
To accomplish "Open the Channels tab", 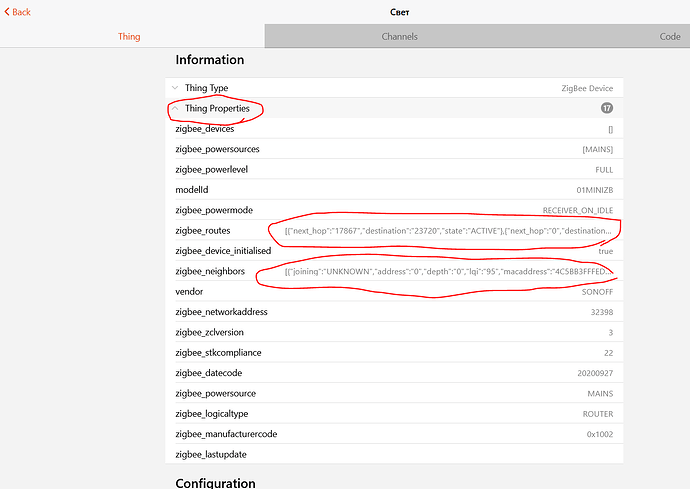I will tap(399, 36).
